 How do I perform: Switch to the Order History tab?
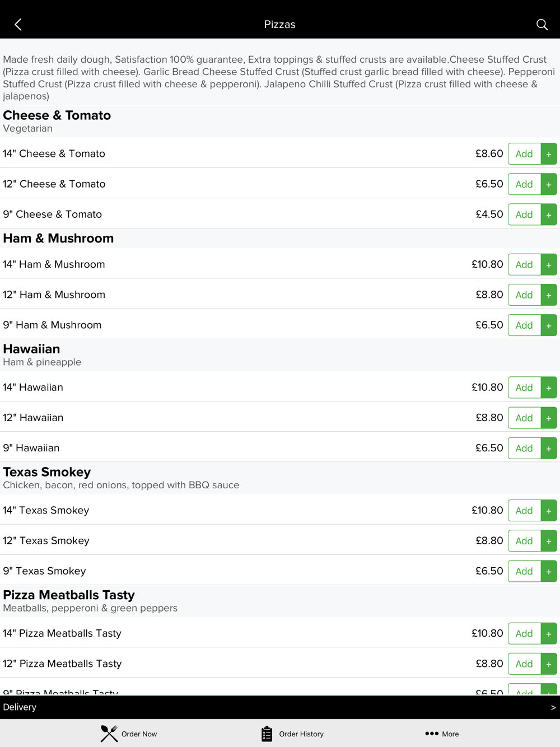(292, 734)
